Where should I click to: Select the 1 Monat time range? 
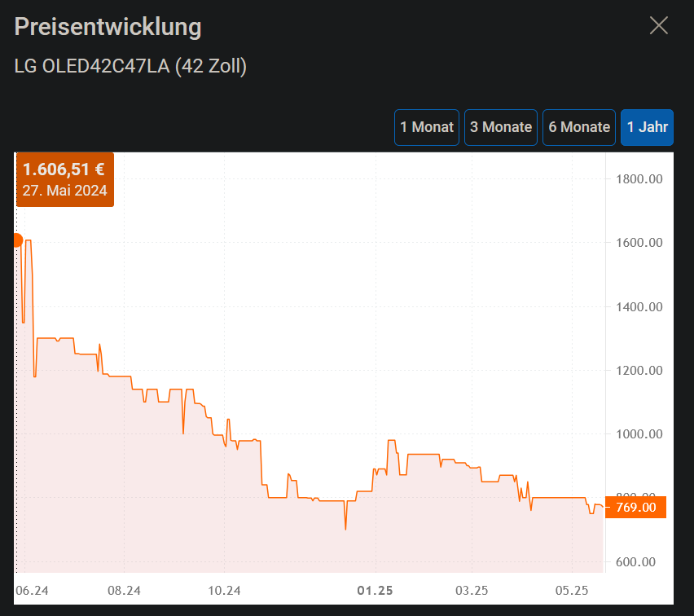[x=426, y=127]
